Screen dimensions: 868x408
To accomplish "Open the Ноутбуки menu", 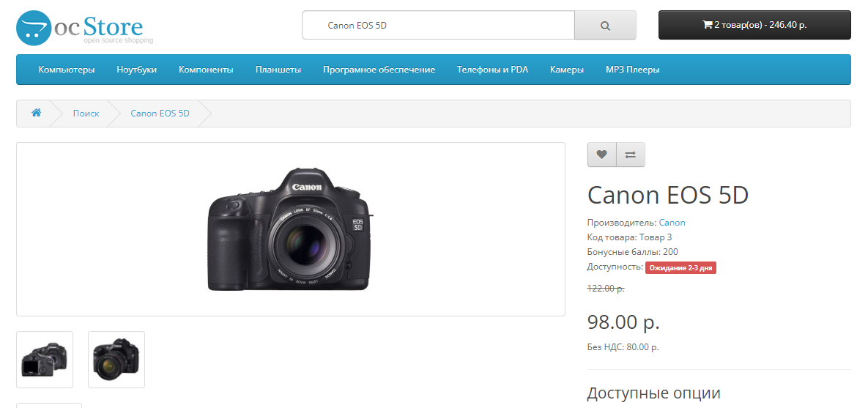I will [x=136, y=70].
